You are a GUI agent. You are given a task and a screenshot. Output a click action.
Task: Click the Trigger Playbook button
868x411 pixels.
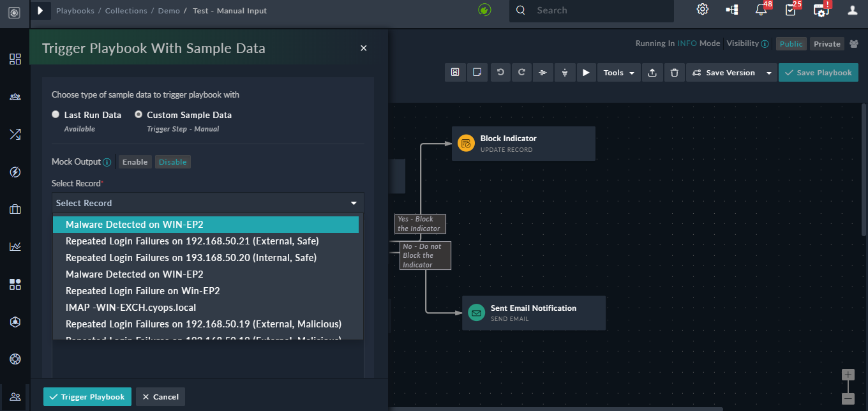point(87,396)
